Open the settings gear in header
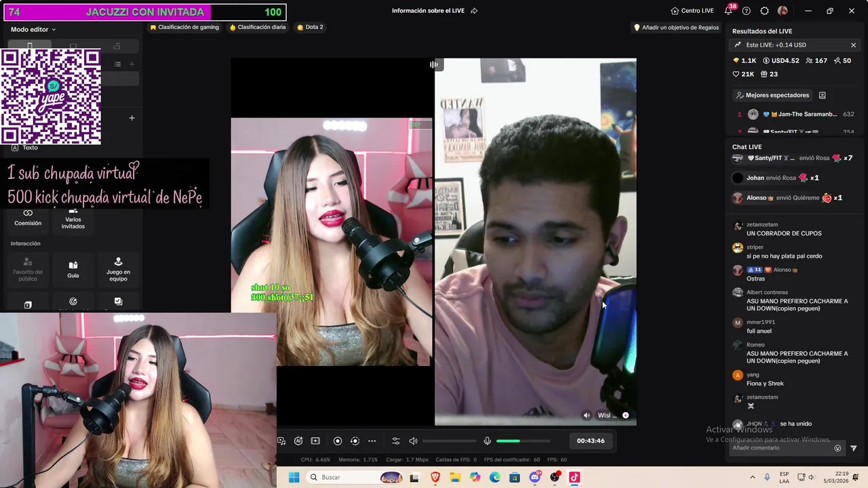 tap(764, 11)
